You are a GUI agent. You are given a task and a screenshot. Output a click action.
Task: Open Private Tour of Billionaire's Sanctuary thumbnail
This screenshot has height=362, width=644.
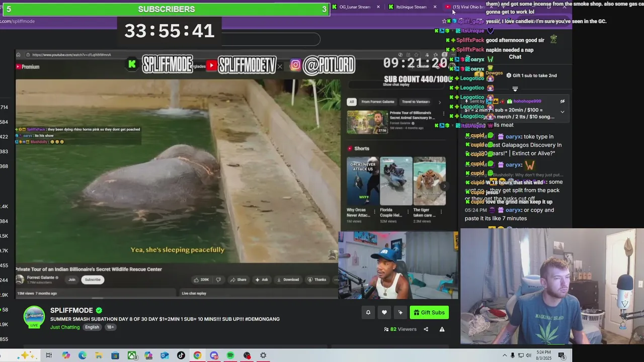(x=367, y=122)
